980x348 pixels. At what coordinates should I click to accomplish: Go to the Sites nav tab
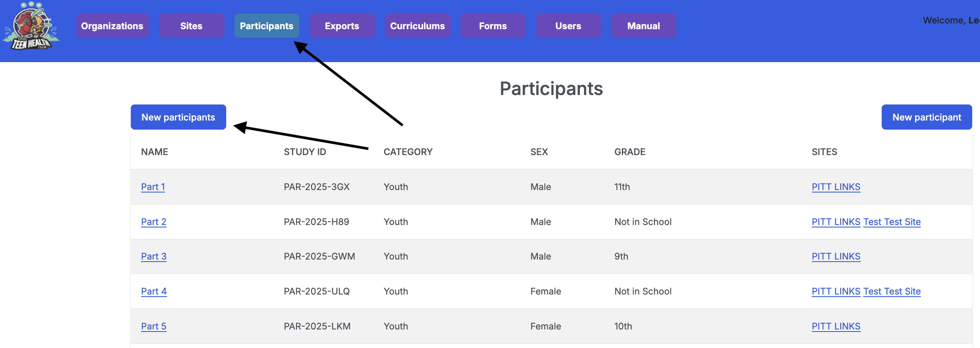(x=192, y=26)
